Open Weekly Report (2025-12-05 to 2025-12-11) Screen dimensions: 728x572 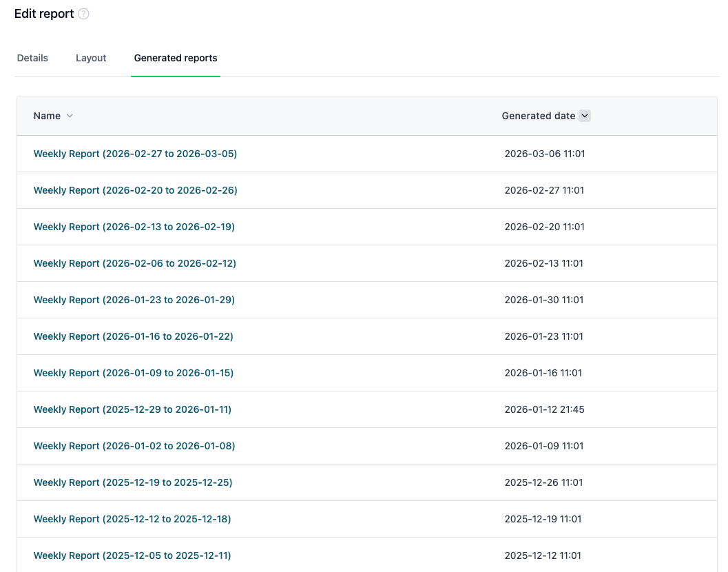pos(133,555)
